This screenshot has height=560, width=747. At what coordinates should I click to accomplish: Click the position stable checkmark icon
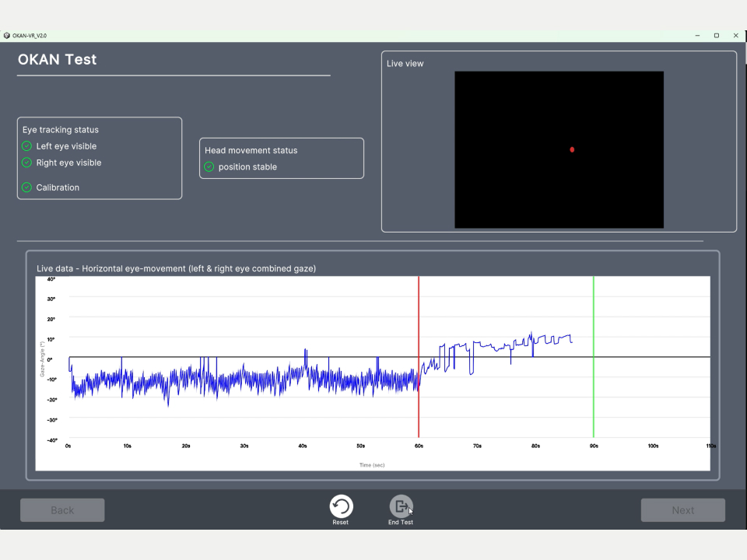pos(209,166)
